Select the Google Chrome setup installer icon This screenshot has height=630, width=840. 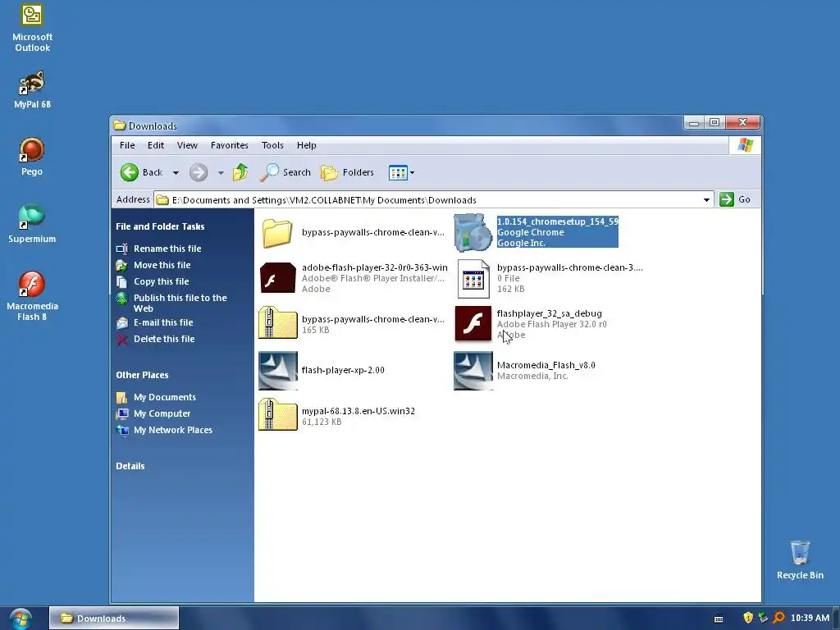(472, 232)
